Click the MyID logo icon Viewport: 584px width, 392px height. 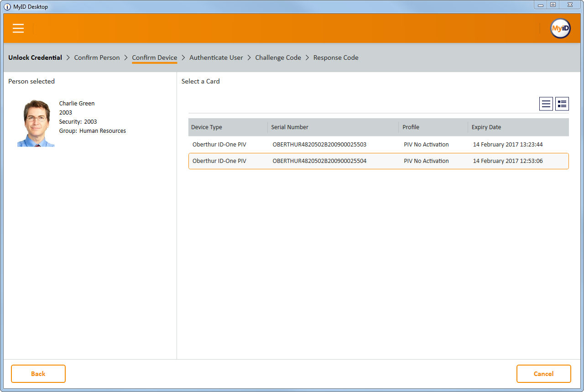[x=560, y=28]
